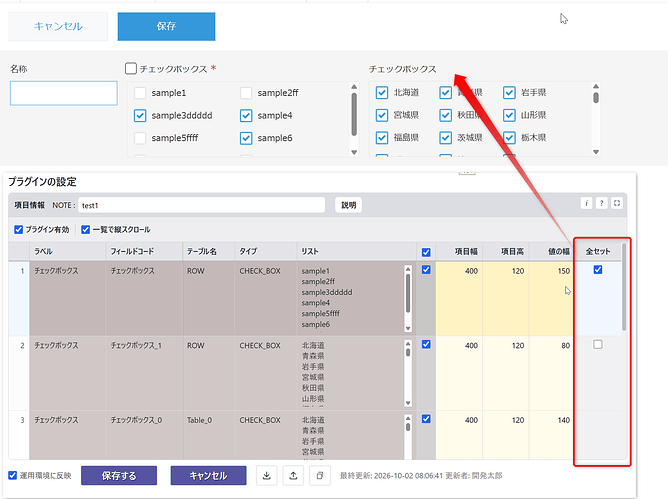This screenshot has height=499, width=668.
Task: Click the plugin table vertical scrollbar thumb
Action: point(624,287)
